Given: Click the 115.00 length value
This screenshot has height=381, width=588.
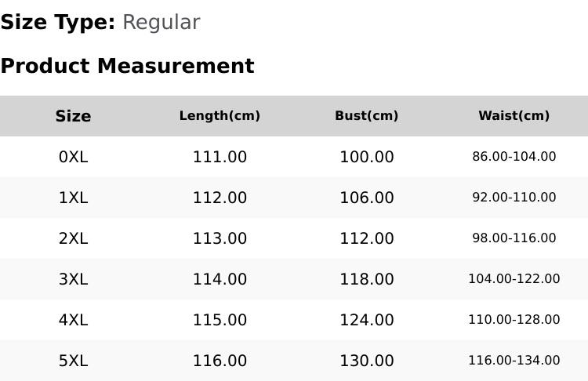Looking at the screenshot, I should tap(220, 321).
